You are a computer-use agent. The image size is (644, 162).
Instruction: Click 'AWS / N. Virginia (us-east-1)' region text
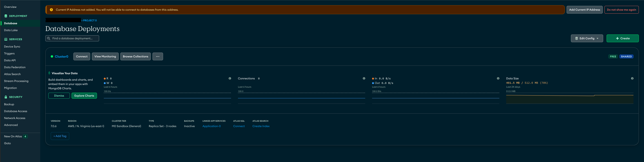(86, 126)
